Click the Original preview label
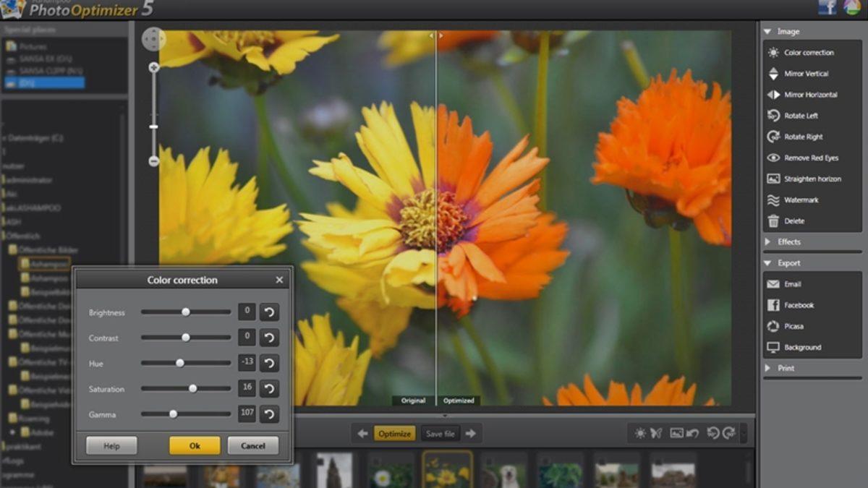Screen dimensions: 868x488 pos(412,400)
